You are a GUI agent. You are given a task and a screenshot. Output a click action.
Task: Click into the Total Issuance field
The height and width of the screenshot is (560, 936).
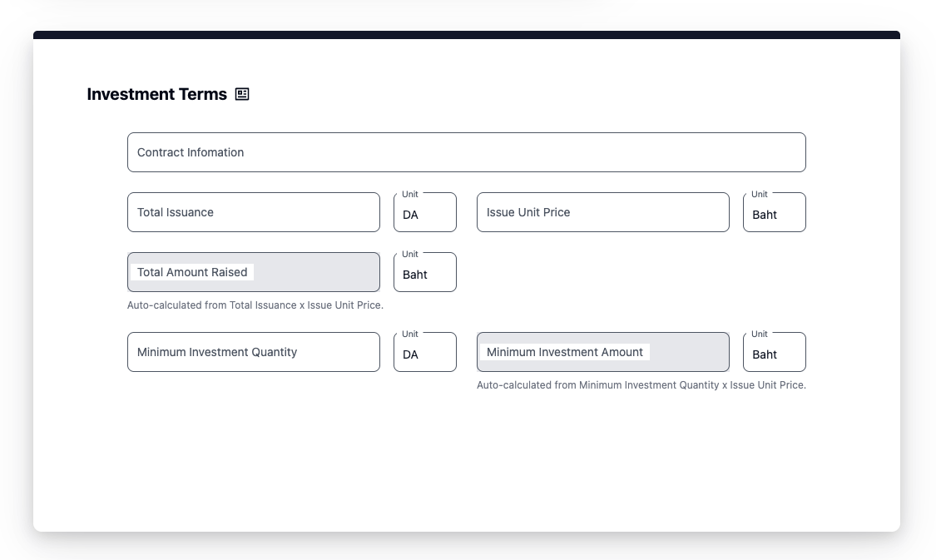click(253, 212)
